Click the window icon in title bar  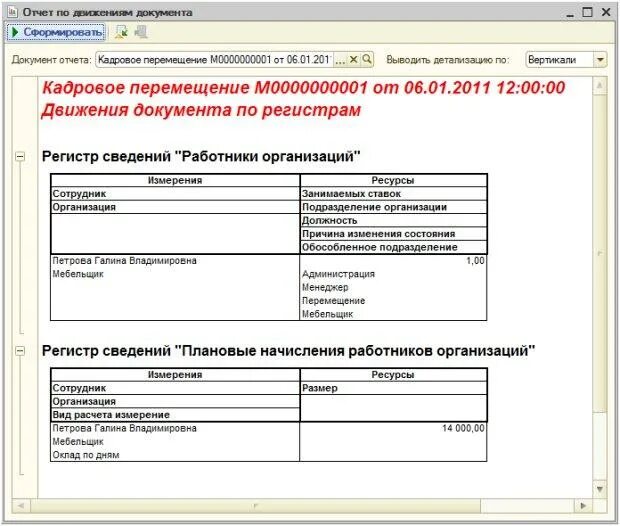point(12,12)
